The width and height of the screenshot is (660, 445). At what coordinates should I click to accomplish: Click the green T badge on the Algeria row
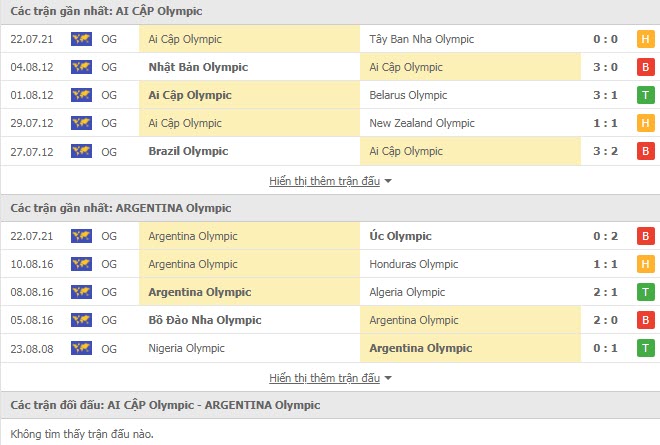[x=645, y=293]
